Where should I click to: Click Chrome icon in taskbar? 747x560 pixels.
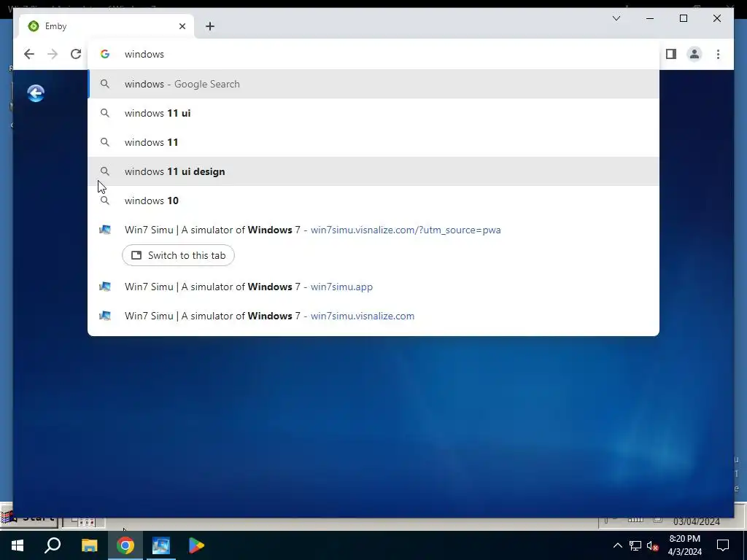click(125, 545)
